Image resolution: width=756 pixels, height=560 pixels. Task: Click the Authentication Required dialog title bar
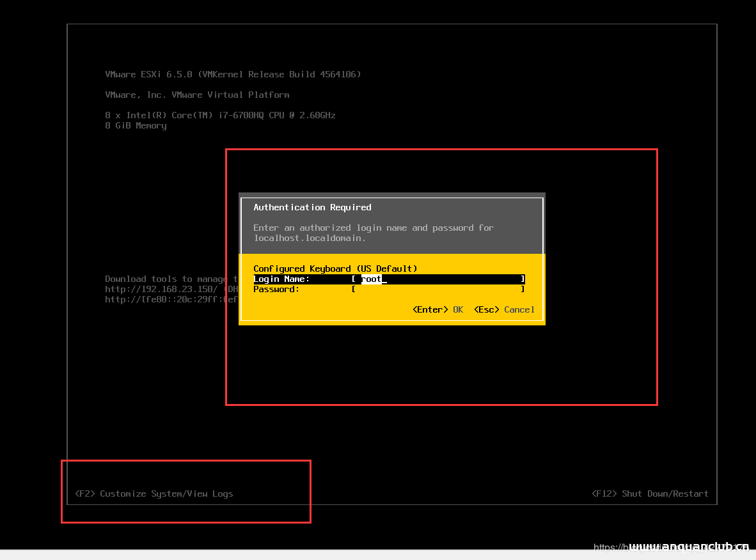point(312,207)
